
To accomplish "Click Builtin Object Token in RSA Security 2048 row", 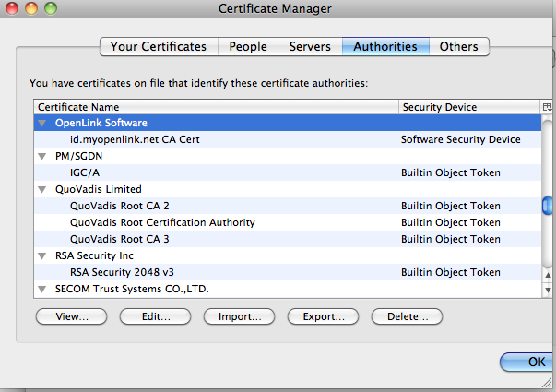I will tap(451, 272).
